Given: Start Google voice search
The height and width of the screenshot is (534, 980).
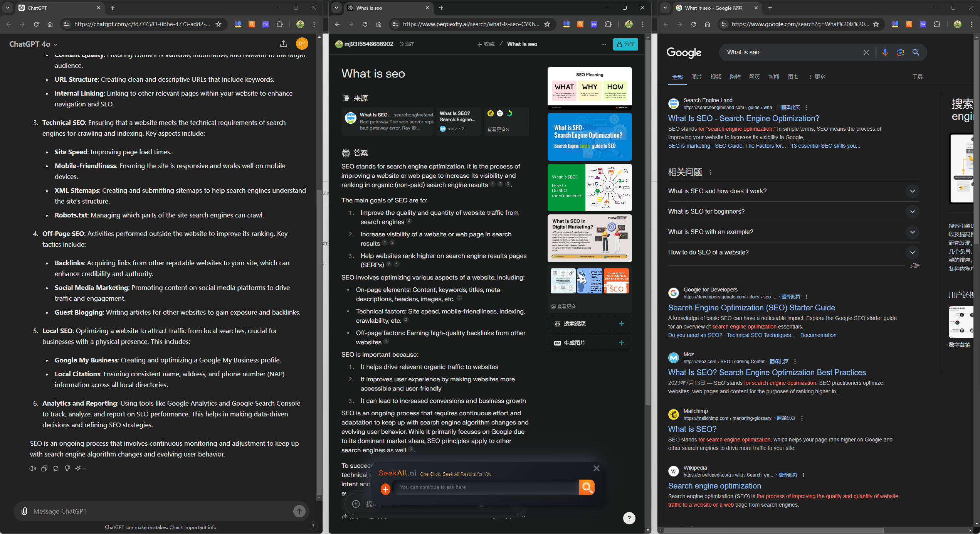Looking at the screenshot, I should coord(885,52).
